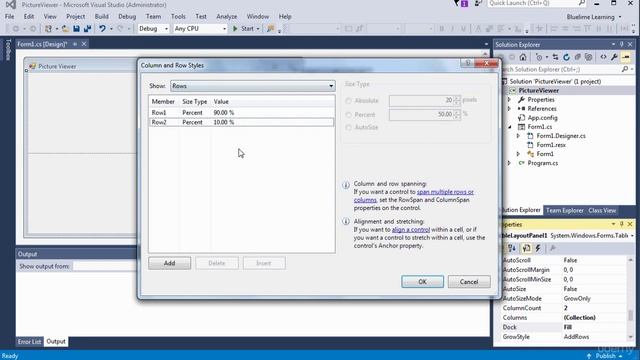Click the Properties window vertical scrollbar
This screenshot has width=640, height=360.
tap(631, 298)
